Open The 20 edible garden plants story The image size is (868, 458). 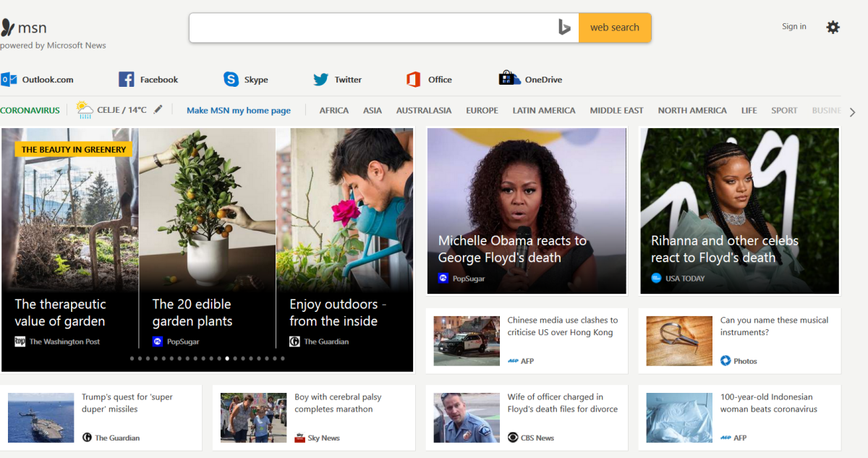[x=192, y=313]
